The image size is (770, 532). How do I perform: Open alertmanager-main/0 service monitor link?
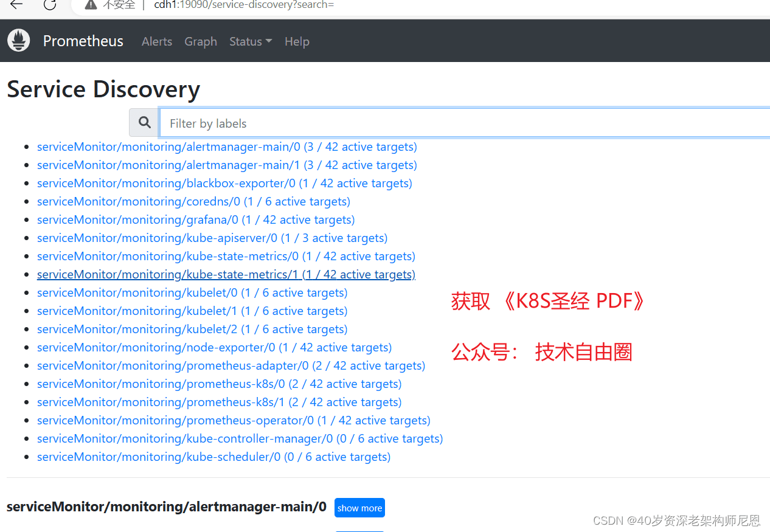227,147
